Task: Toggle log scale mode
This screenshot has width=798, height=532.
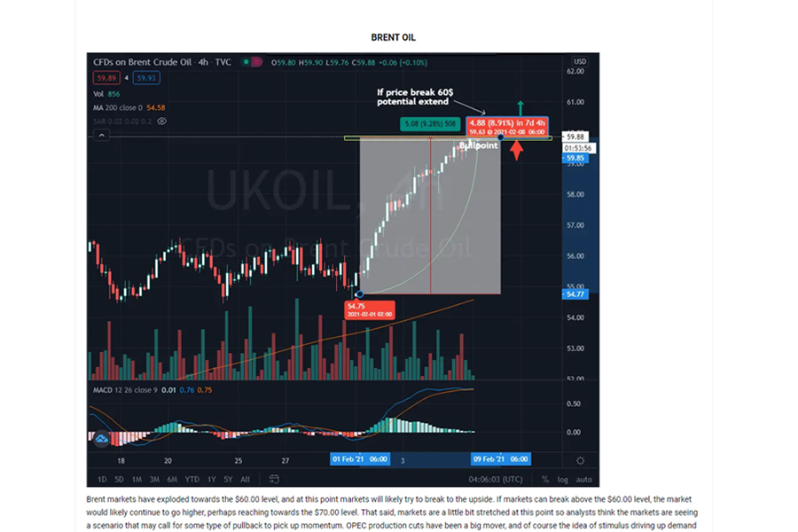Action: coord(562,480)
